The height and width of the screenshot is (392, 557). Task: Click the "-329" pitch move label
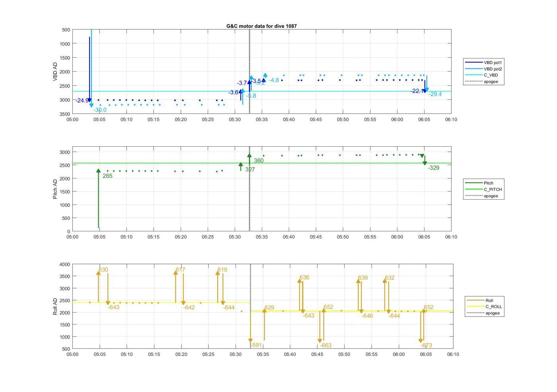[x=434, y=168]
